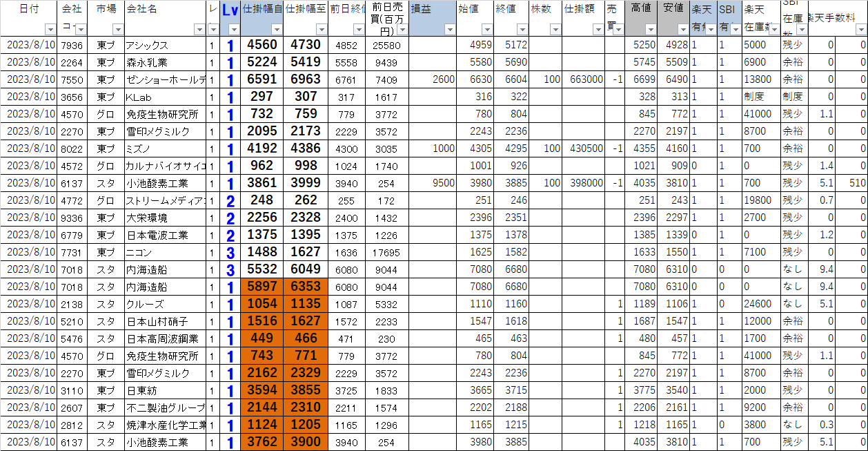Select the ゼンショーホールディングス name cell
Image resolution: width=868 pixels, height=451 pixels.
tap(165, 79)
